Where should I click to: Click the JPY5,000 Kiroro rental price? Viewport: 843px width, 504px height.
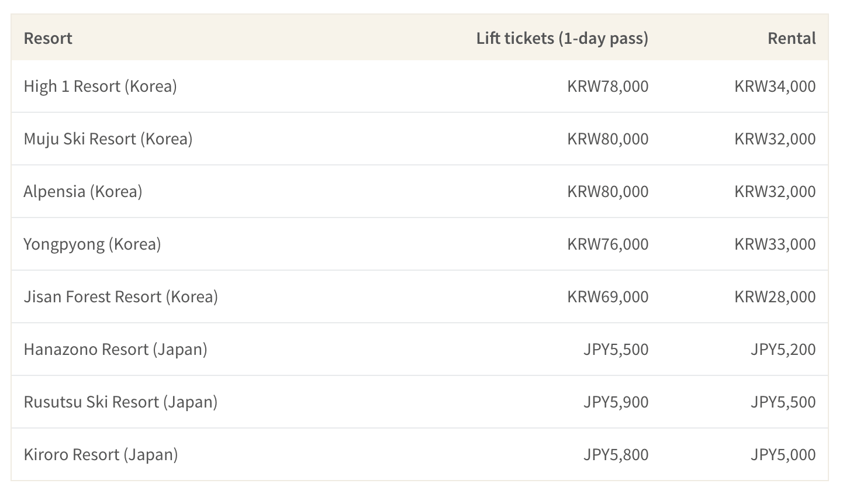783,454
